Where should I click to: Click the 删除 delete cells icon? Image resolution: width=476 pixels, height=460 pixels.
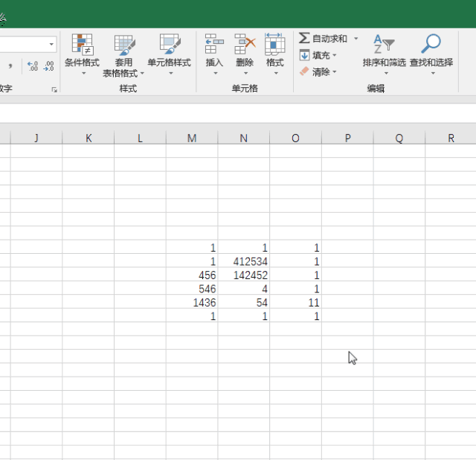click(x=245, y=44)
